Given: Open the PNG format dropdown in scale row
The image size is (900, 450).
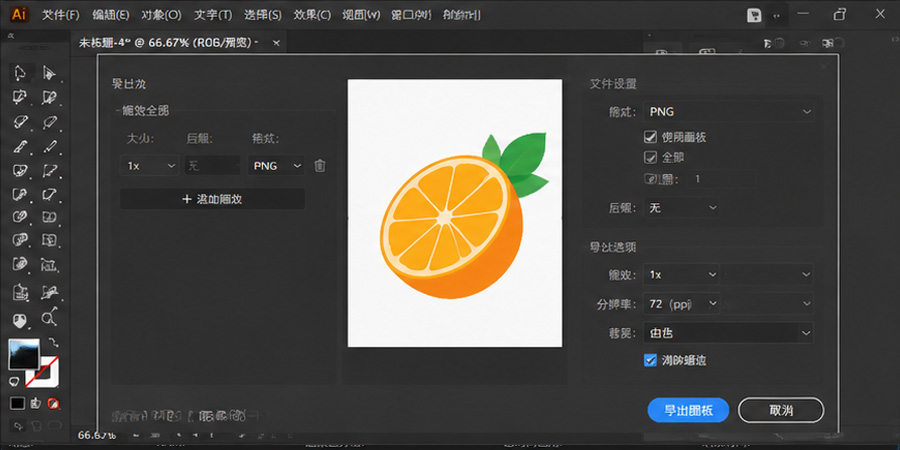Looking at the screenshot, I should pyautogui.click(x=276, y=166).
